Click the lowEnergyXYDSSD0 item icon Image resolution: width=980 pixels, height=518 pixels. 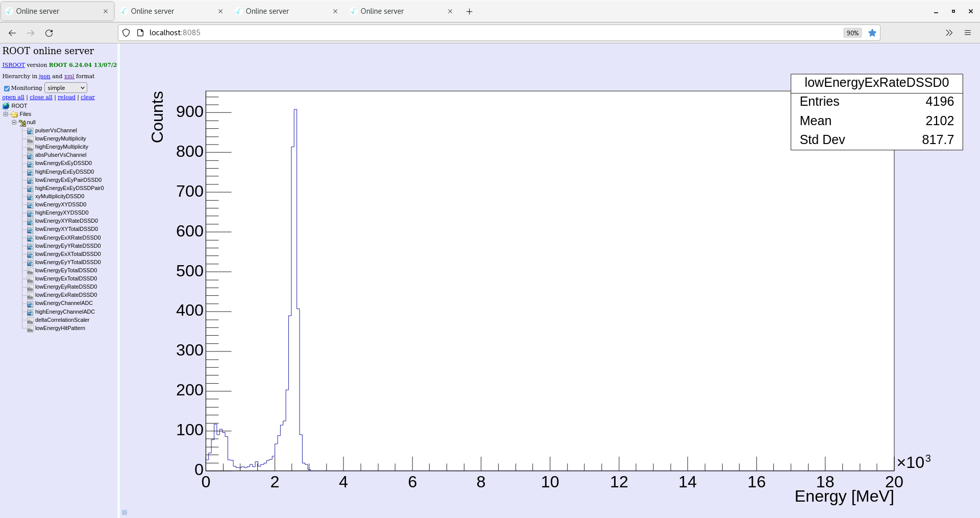click(x=30, y=205)
